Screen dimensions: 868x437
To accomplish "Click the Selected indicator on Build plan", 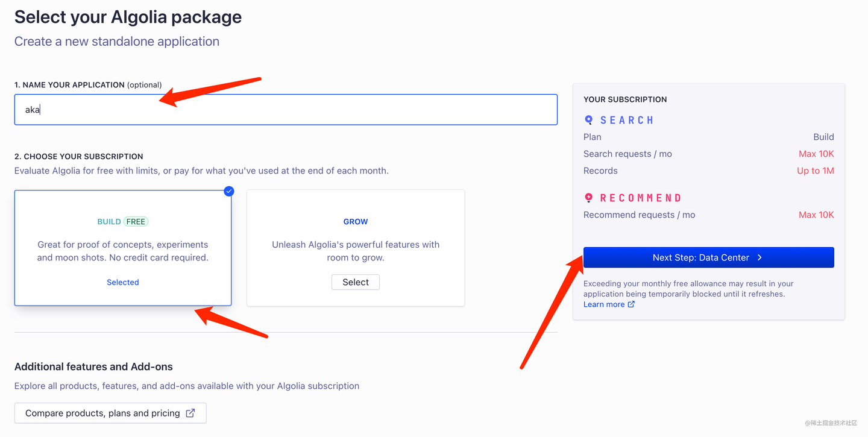I will (122, 282).
